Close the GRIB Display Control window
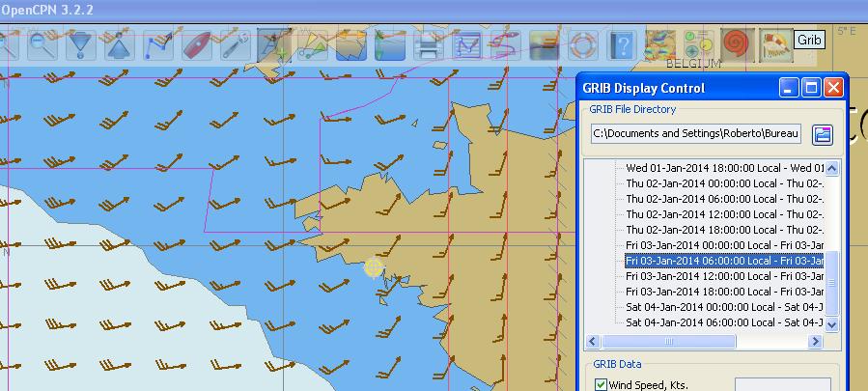This screenshot has height=391, width=868. click(833, 88)
